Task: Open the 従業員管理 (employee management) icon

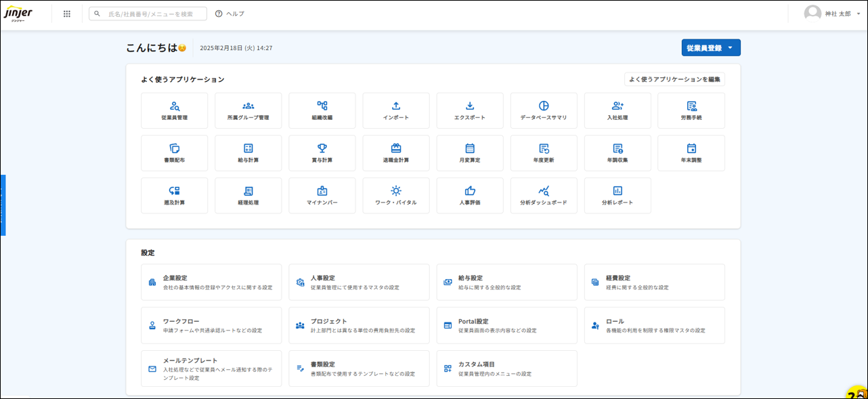Action: click(174, 110)
